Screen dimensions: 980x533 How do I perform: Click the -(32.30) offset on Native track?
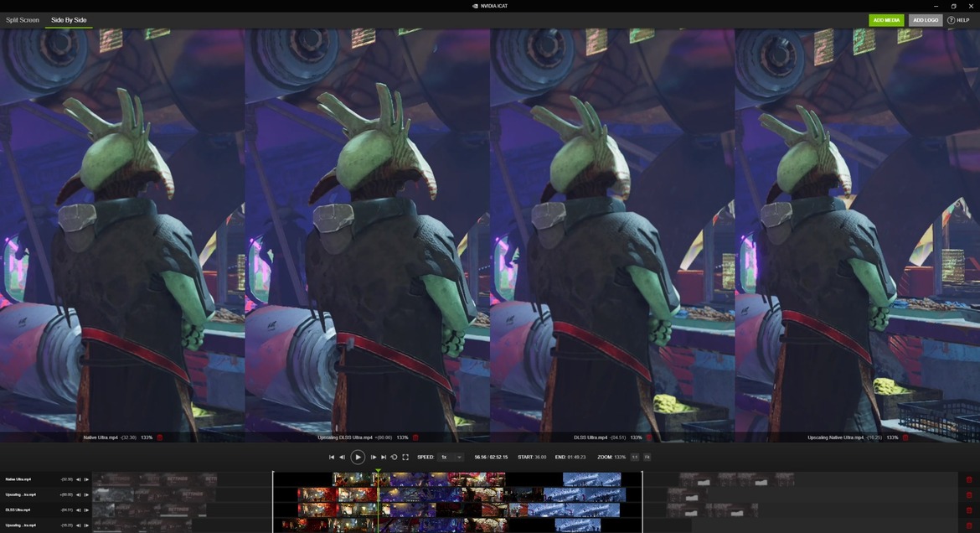pyautogui.click(x=67, y=480)
